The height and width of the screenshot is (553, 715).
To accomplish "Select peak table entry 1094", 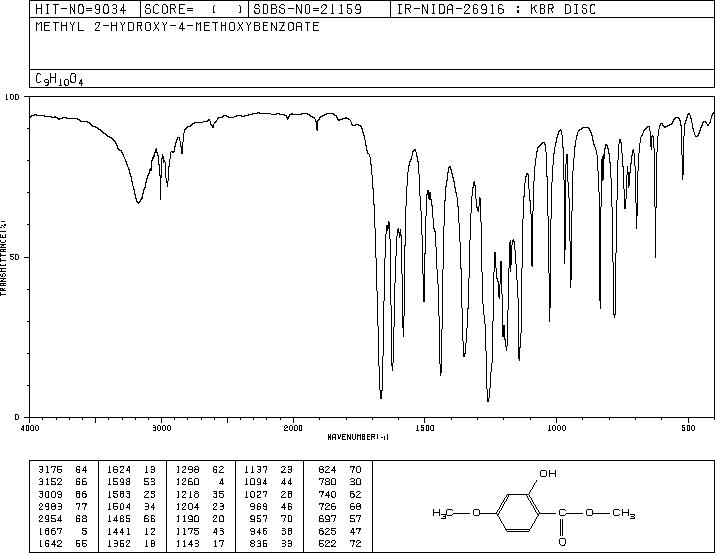I will [x=256, y=482].
